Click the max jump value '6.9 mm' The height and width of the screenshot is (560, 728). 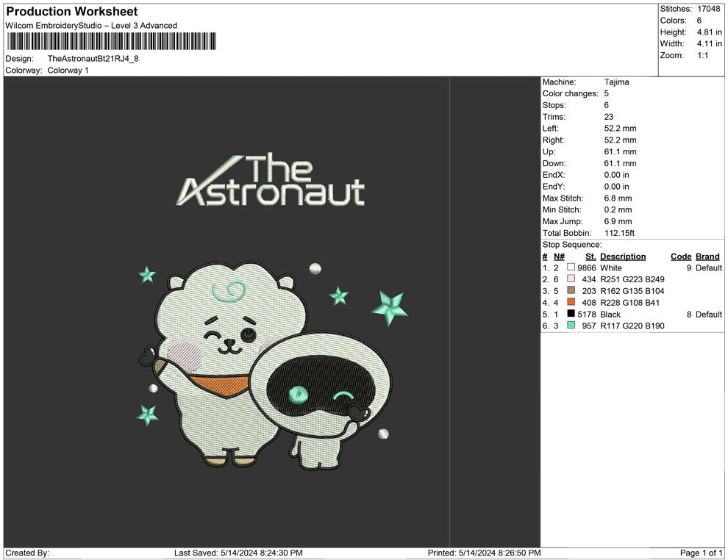click(x=618, y=221)
